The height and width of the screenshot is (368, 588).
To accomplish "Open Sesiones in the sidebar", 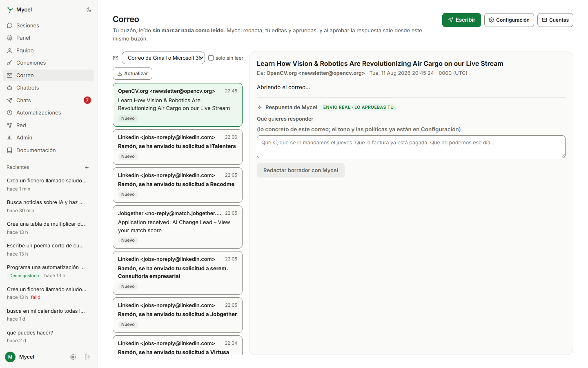I will (49, 25).
